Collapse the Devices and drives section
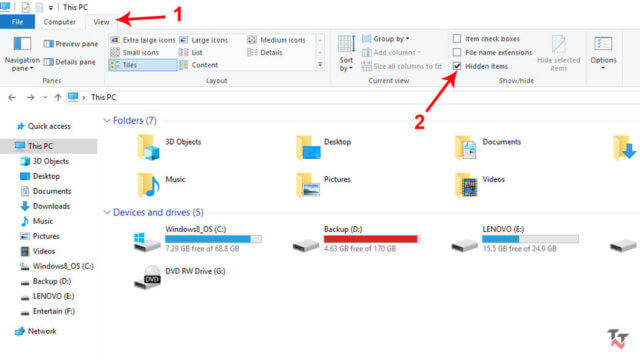 (107, 212)
